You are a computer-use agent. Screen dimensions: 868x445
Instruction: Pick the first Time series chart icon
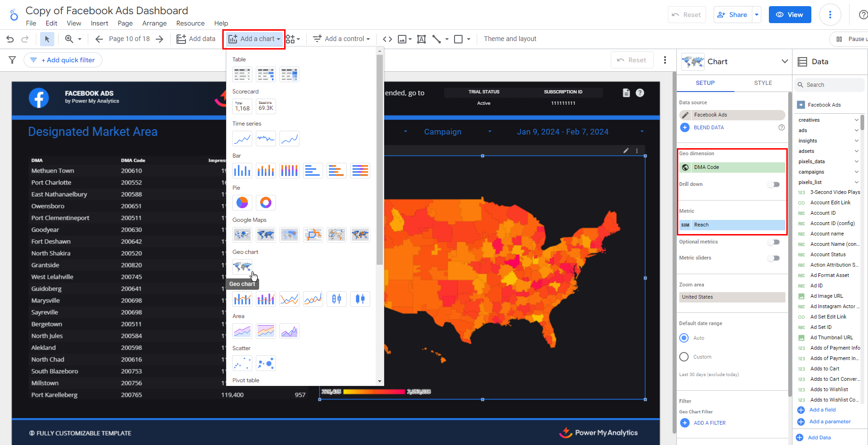pyautogui.click(x=242, y=139)
